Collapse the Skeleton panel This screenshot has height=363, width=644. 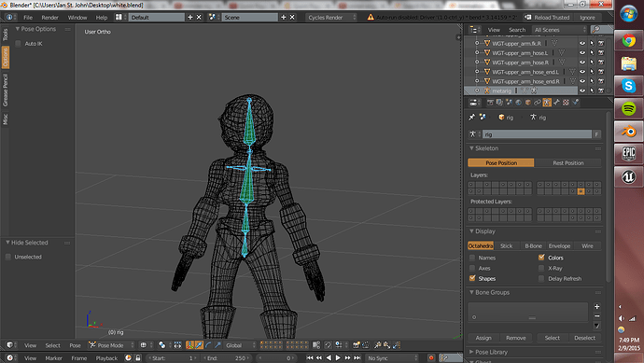(471, 148)
